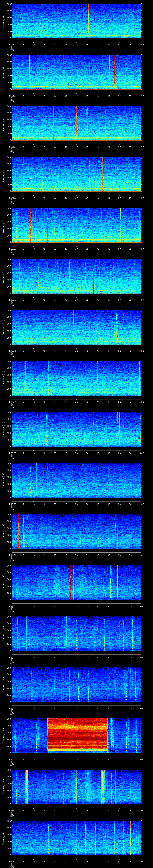Click the bright yellow burst near second 7 in the 11:16:00 spectrogram
Viewport: 153px width, 868px height.
27,786
